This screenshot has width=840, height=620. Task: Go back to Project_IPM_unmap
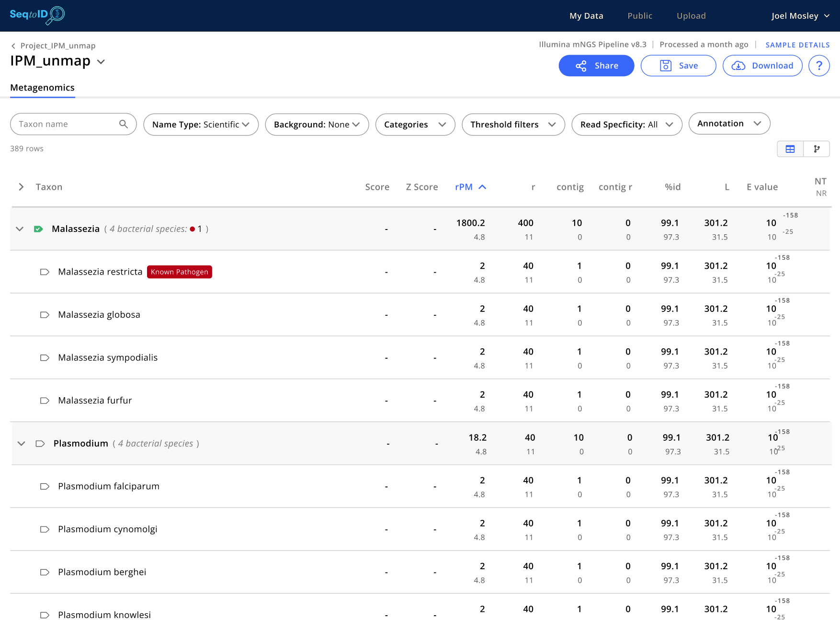53,46
